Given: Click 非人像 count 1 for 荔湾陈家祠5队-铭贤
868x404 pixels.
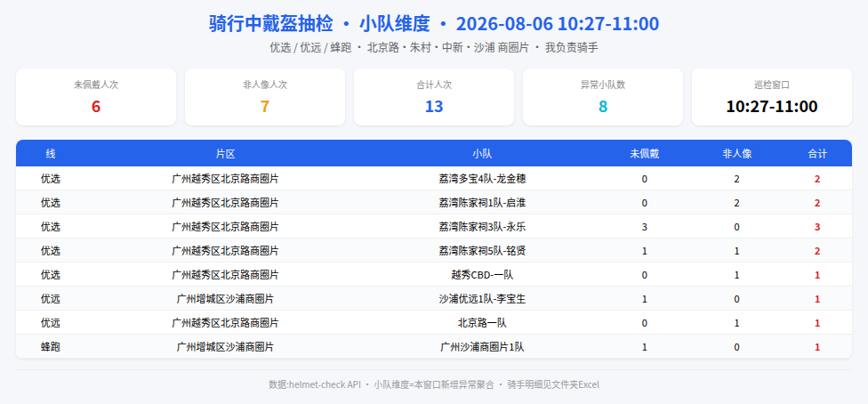Looking at the screenshot, I should point(736,251).
